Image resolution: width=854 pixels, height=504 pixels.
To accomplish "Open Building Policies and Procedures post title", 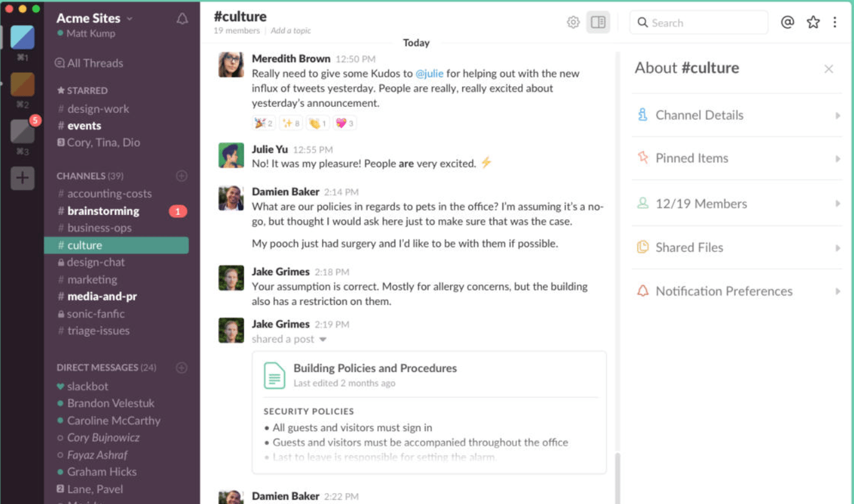I will [x=375, y=368].
